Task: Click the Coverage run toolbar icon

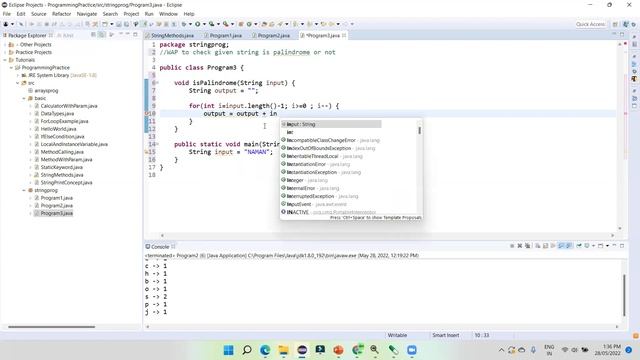Action: point(211,24)
